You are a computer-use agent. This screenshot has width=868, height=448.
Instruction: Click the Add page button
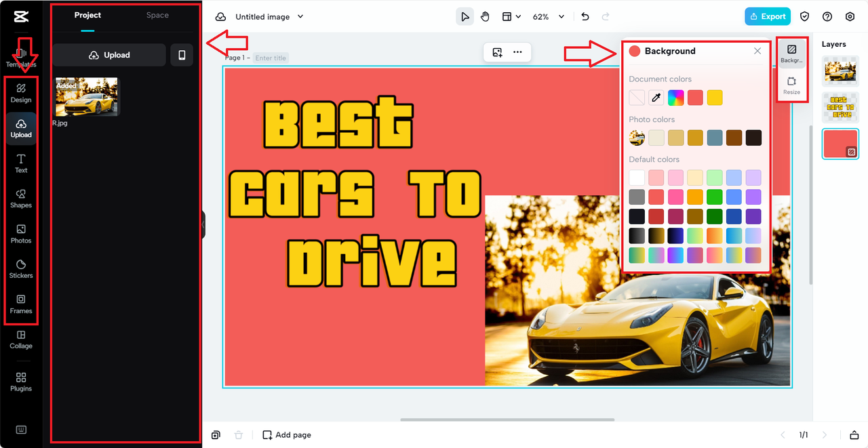pos(287,435)
